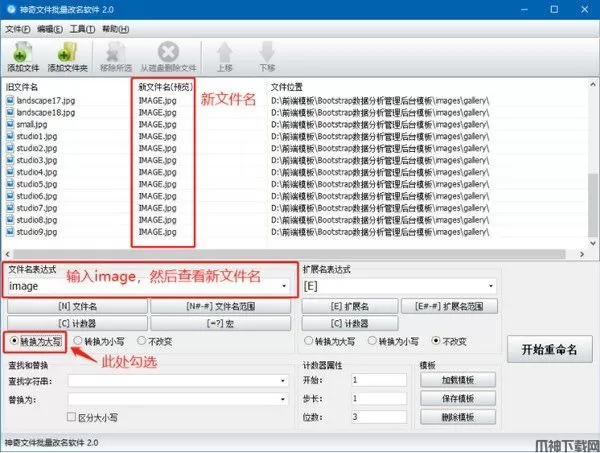Open the 文件(F) menu
The image size is (600, 453).
[18, 29]
